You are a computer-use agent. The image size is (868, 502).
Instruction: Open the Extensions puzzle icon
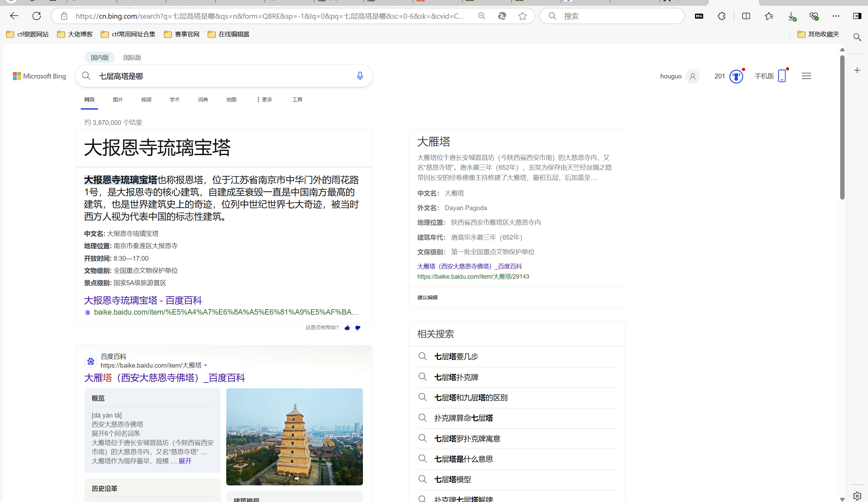point(721,16)
